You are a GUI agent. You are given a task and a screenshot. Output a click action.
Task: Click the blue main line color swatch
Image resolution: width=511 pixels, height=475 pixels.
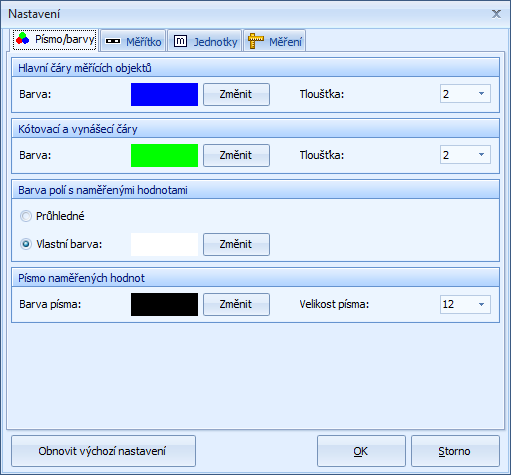(x=164, y=94)
